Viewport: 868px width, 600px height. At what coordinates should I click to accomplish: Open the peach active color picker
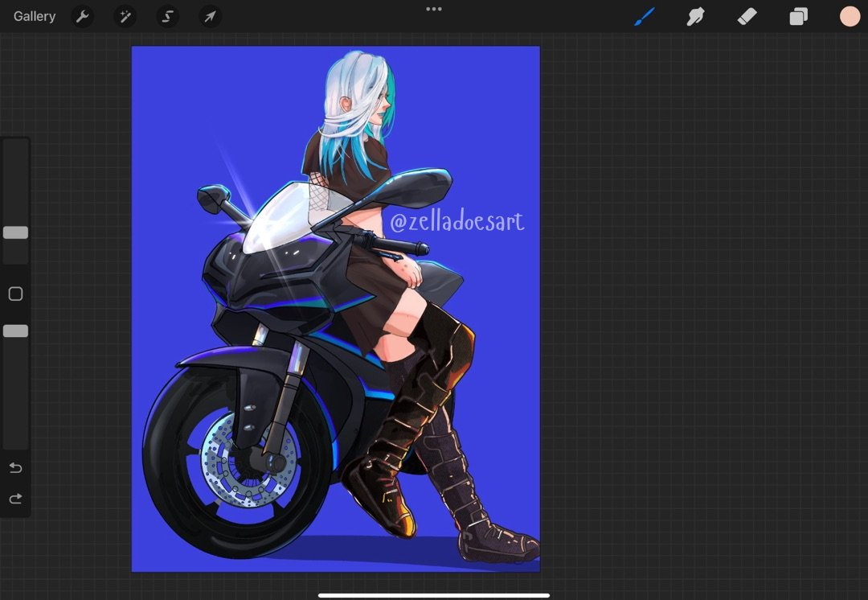pyautogui.click(x=850, y=16)
